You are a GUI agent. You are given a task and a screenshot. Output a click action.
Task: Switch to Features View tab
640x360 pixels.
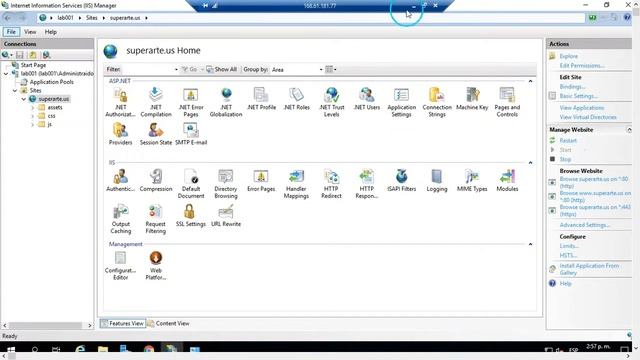(122, 323)
